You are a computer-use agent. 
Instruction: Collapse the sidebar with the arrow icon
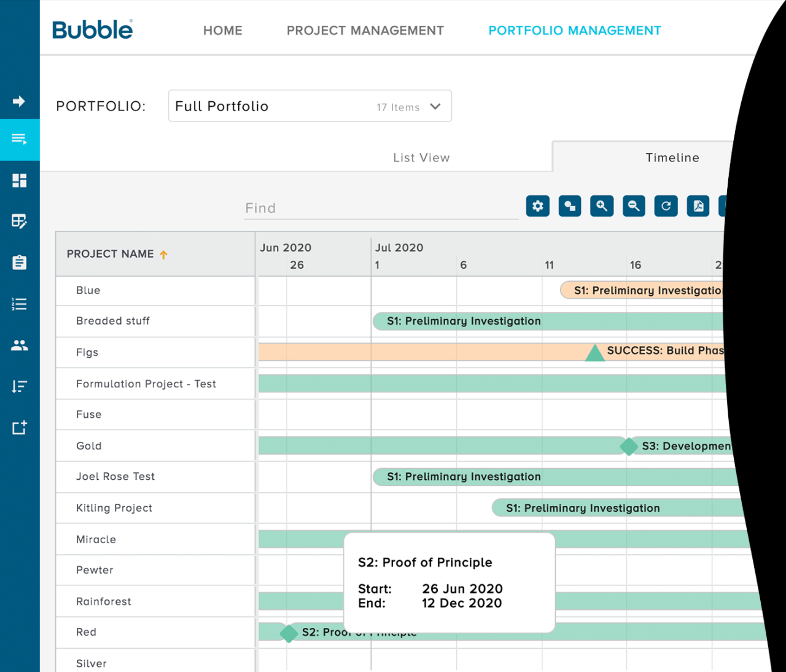click(x=20, y=101)
